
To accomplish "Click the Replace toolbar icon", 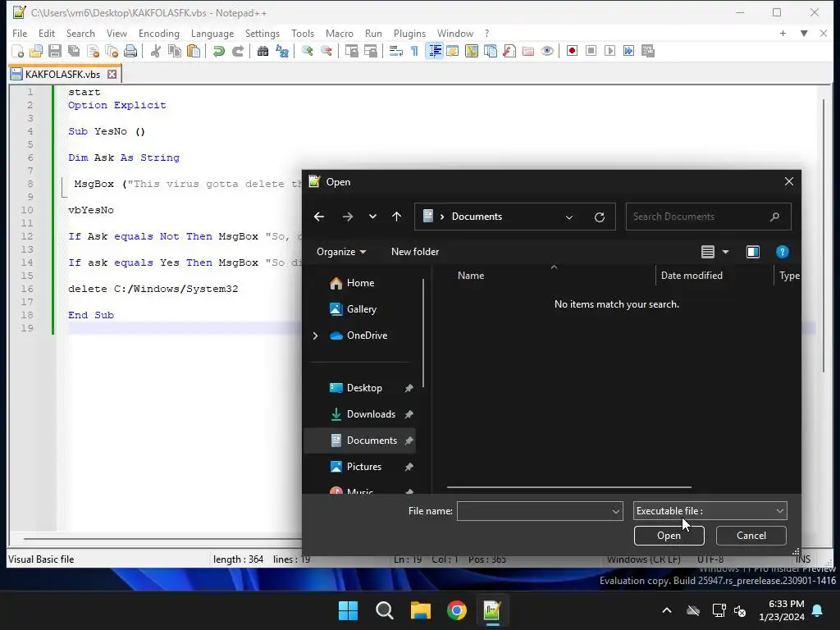I will [x=282, y=51].
